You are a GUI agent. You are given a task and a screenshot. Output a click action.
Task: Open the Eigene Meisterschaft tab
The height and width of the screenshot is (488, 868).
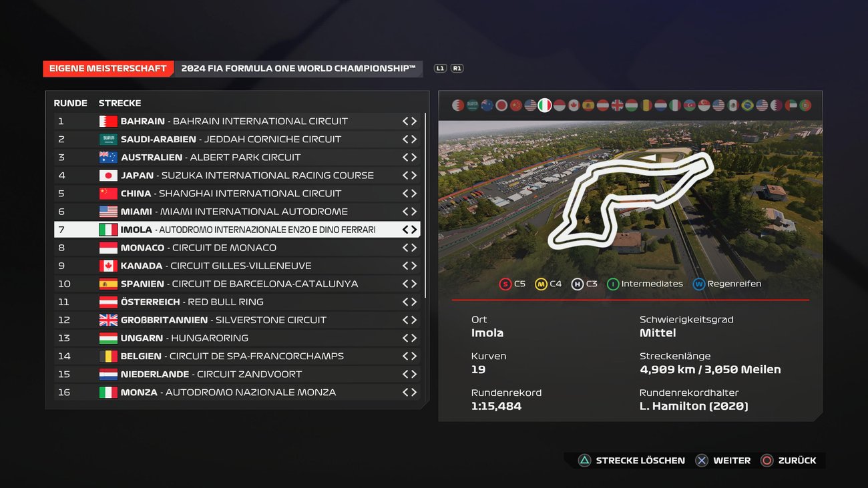pos(108,69)
